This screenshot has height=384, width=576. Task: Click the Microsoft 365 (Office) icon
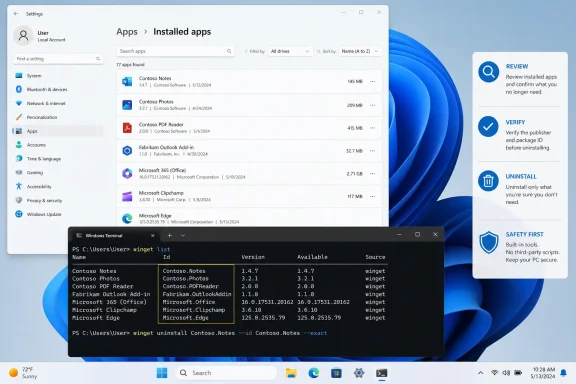(127, 173)
